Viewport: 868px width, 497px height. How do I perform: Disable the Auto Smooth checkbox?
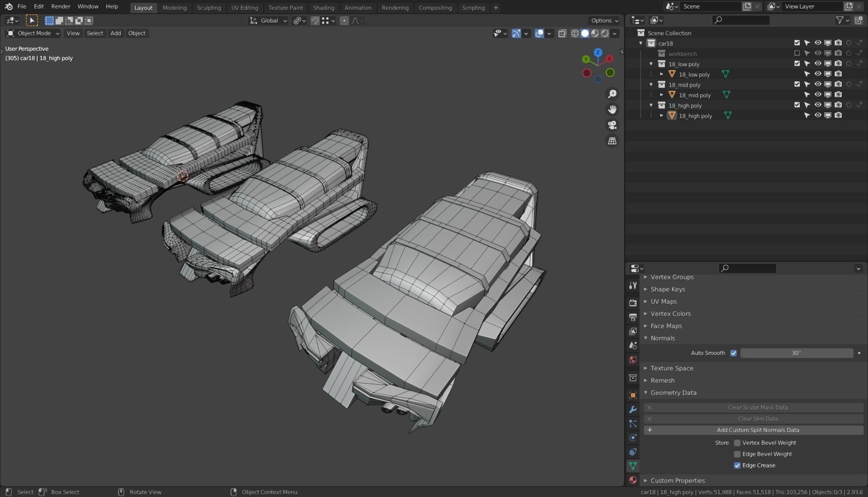coord(733,353)
